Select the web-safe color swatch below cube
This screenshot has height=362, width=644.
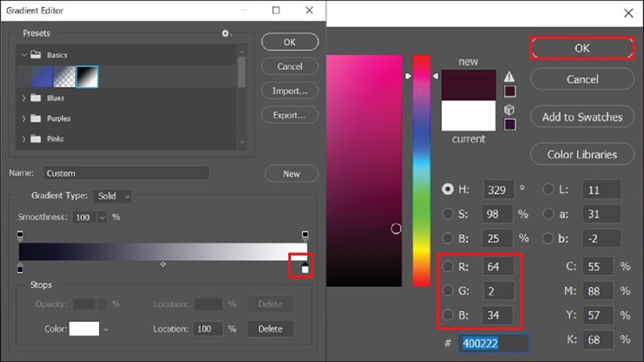510,125
